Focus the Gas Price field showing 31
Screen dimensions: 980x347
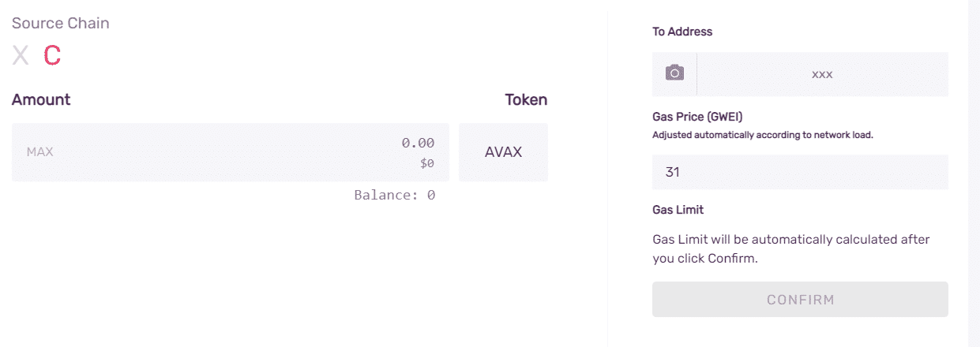point(799,172)
